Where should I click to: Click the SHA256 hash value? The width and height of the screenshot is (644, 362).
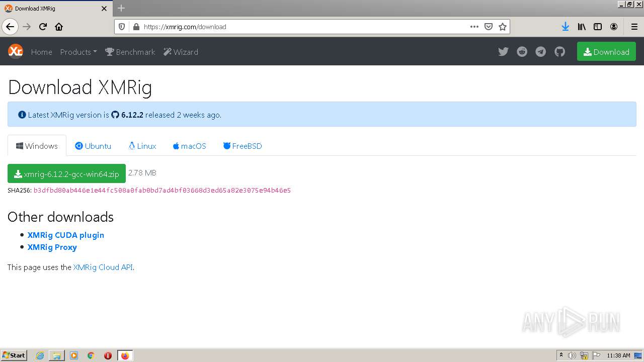point(162,190)
